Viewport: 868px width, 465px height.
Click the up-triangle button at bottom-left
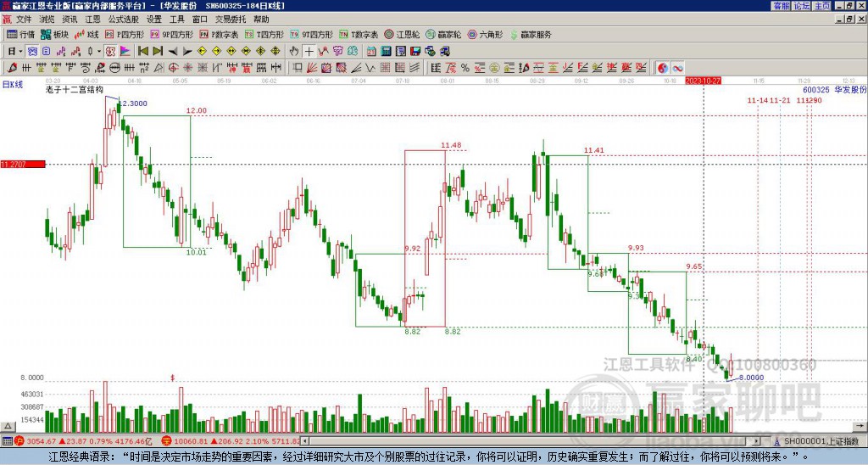coord(8,426)
